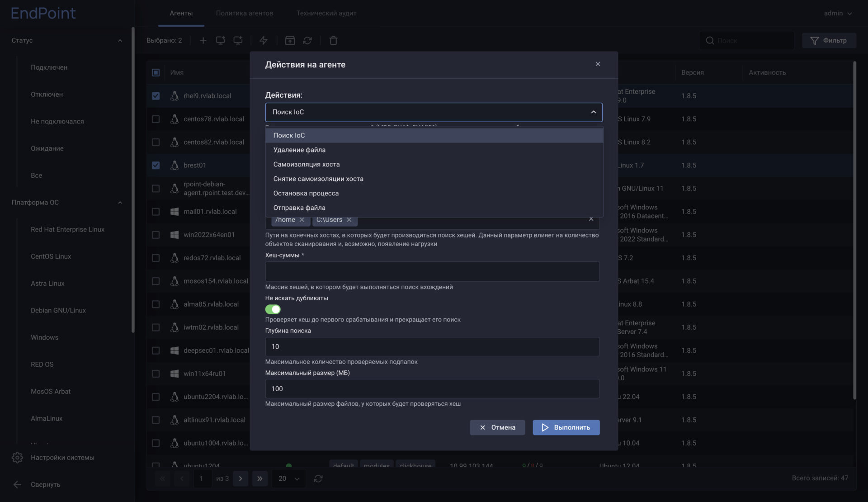Click Windows icon for win2022x64en01
Viewport: 868px width, 502px height.
[x=175, y=235]
